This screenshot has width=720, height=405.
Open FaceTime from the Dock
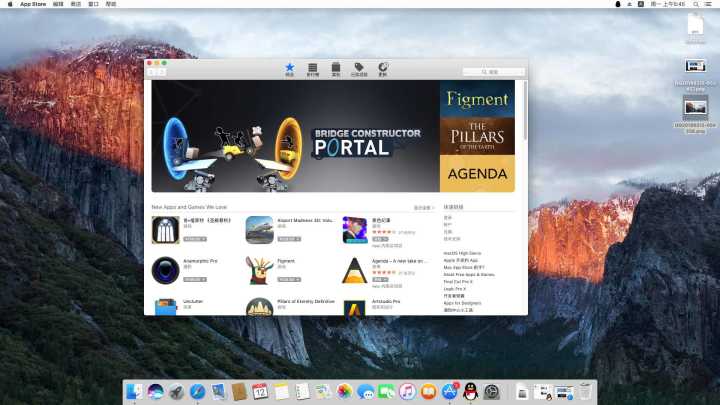(386, 392)
